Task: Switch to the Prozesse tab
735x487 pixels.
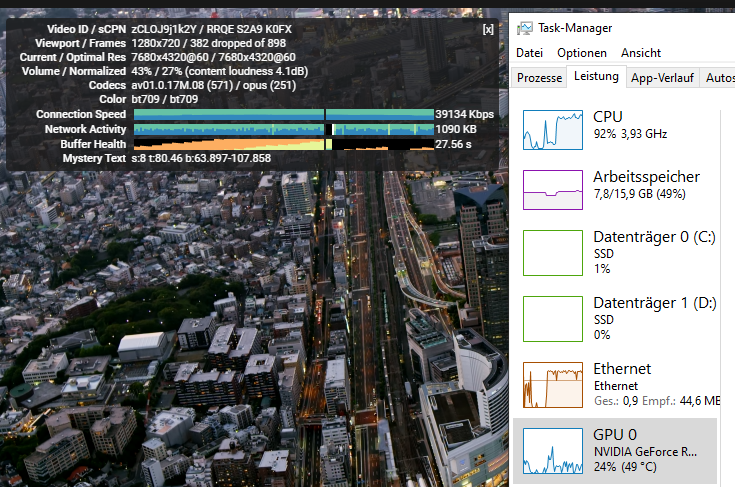Action: [x=539, y=78]
